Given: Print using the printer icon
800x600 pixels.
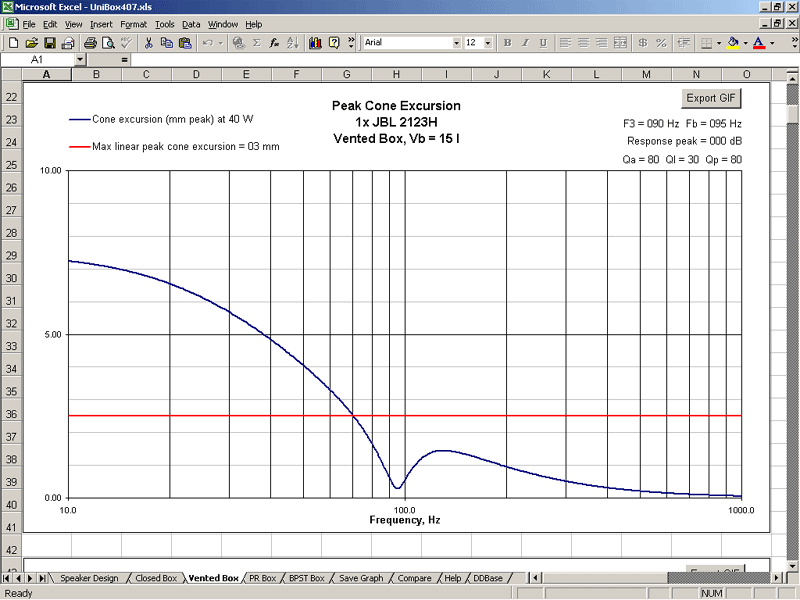Looking at the screenshot, I should (90, 43).
